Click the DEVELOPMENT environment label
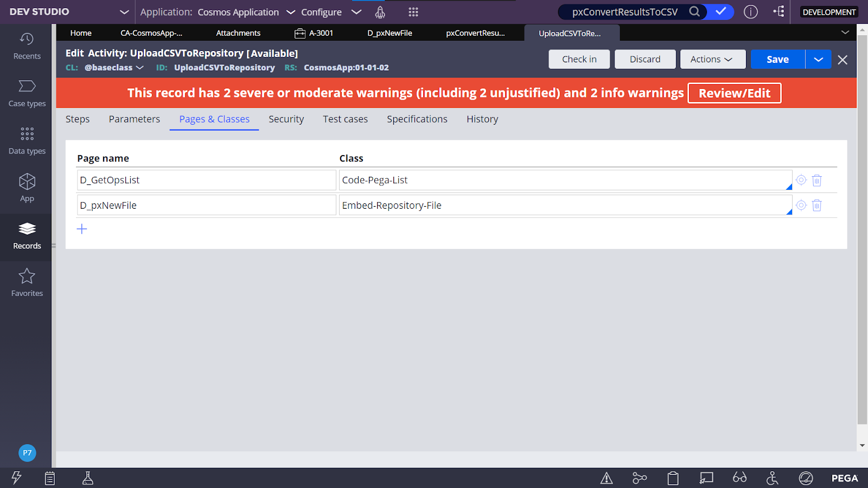868x488 pixels. pyautogui.click(x=829, y=12)
